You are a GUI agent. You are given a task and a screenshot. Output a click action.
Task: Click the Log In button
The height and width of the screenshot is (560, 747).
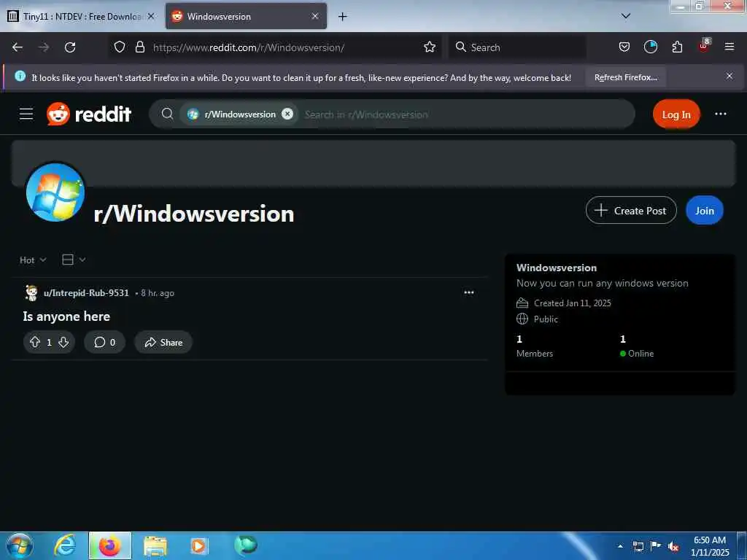(676, 114)
